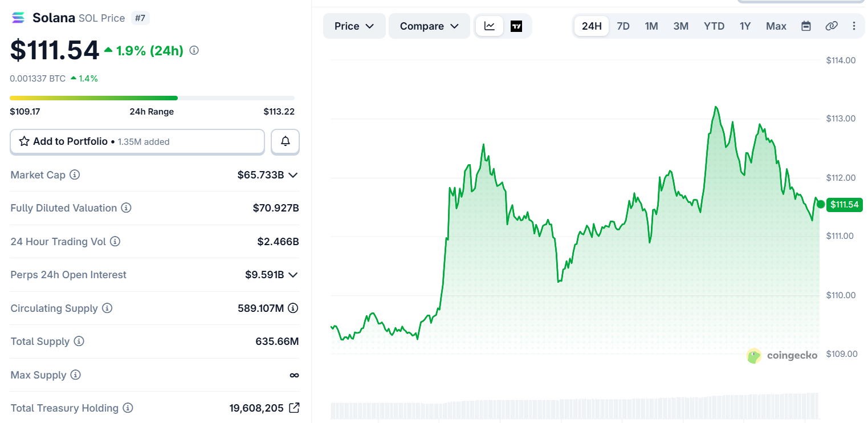The width and height of the screenshot is (868, 423).
Task: Open the Price dropdown
Action: click(x=354, y=26)
